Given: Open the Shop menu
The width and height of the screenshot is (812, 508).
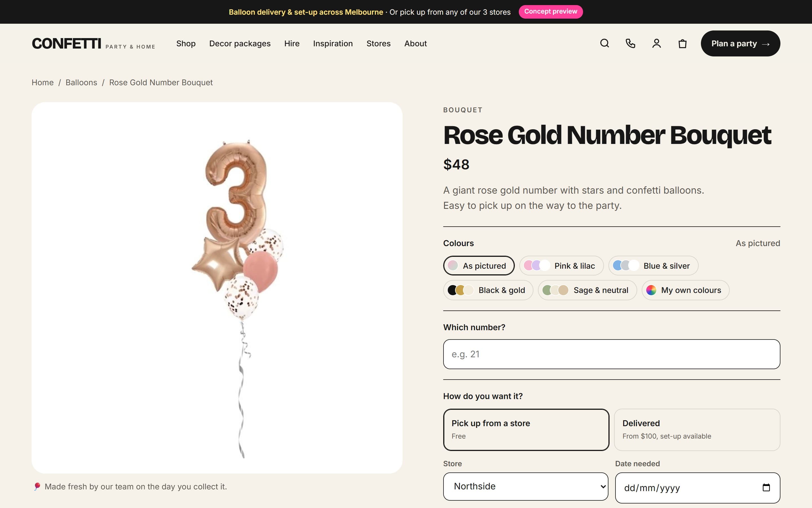Looking at the screenshot, I should [x=186, y=44].
